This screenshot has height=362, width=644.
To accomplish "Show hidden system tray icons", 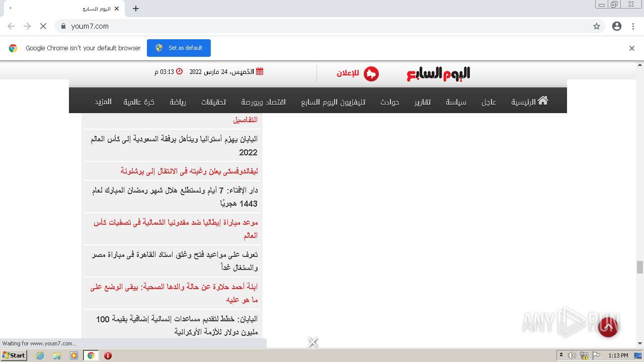I will 561,355.
